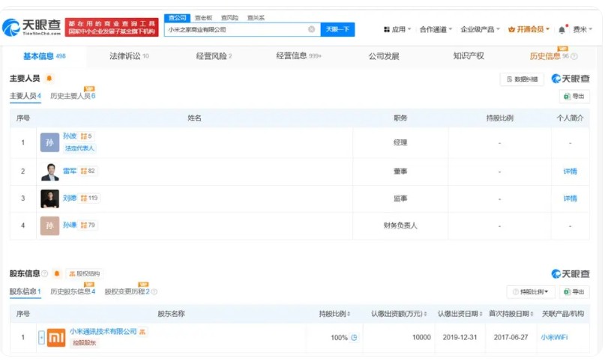This screenshot has height=364, width=605.
Task: Click 导出 button in 股东信息 section
Action: [574, 292]
